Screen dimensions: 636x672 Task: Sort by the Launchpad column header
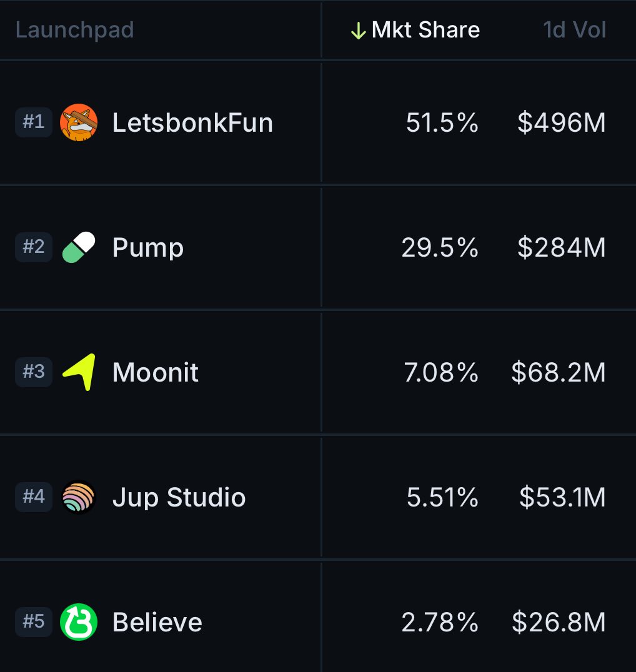click(74, 30)
